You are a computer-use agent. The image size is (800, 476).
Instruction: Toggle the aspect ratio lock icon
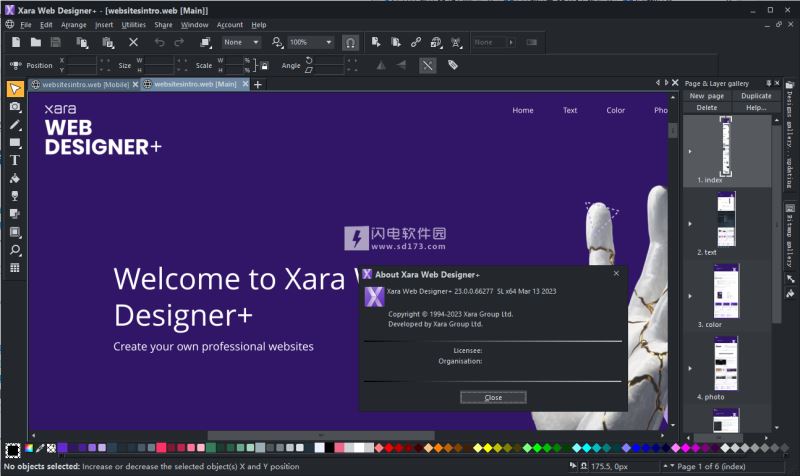click(263, 65)
